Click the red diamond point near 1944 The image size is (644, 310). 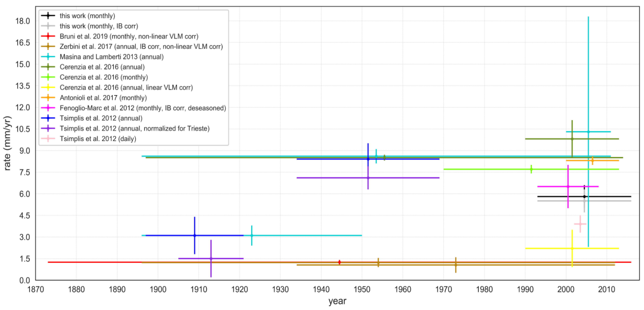pyautogui.click(x=339, y=262)
